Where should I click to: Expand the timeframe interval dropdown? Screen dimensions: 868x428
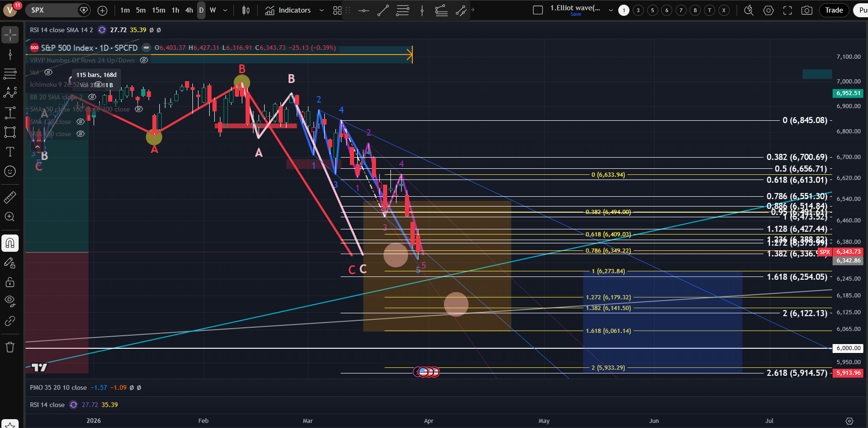pos(226,10)
